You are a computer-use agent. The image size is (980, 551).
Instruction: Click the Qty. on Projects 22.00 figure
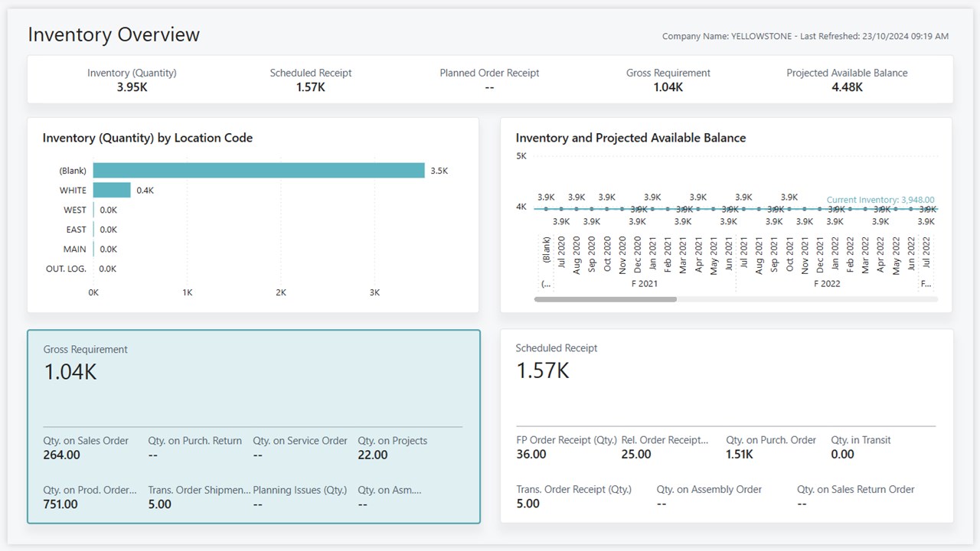(x=373, y=455)
